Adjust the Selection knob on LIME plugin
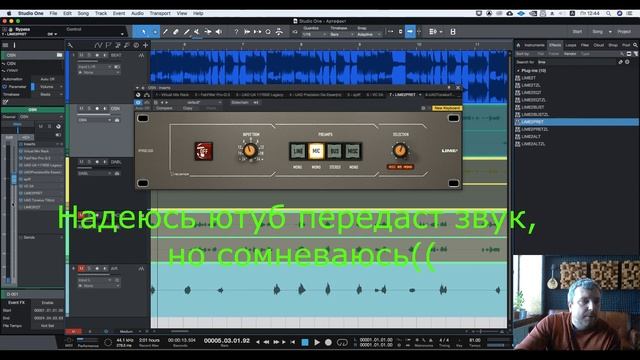 (x=400, y=151)
